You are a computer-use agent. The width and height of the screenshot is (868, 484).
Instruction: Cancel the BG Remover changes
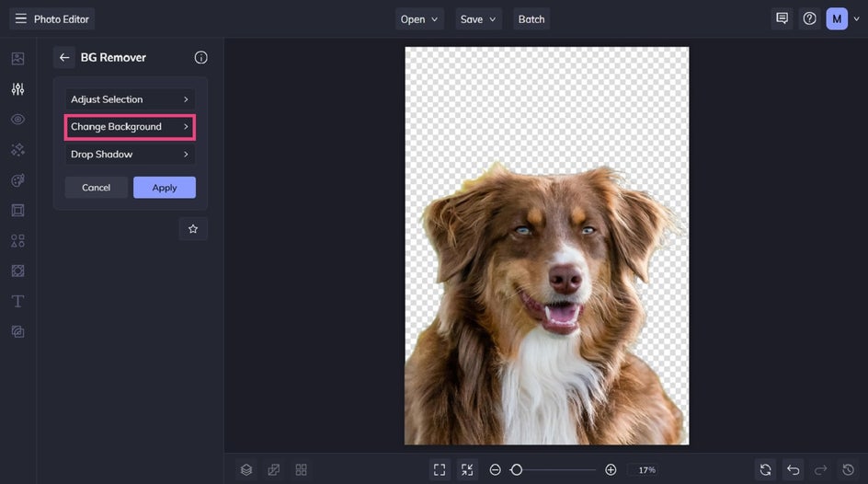[x=97, y=187]
